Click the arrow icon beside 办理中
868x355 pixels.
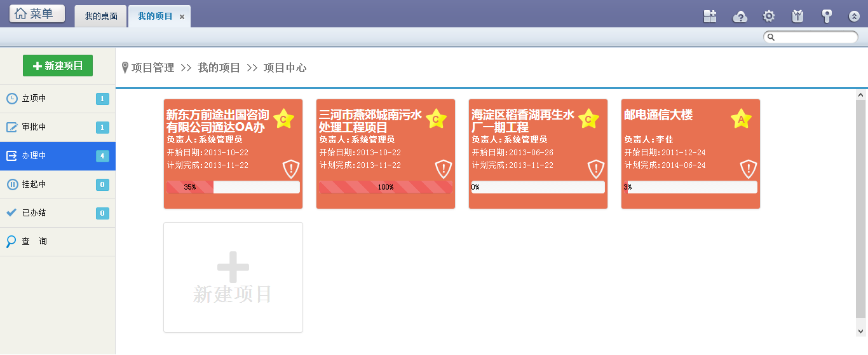click(x=12, y=156)
